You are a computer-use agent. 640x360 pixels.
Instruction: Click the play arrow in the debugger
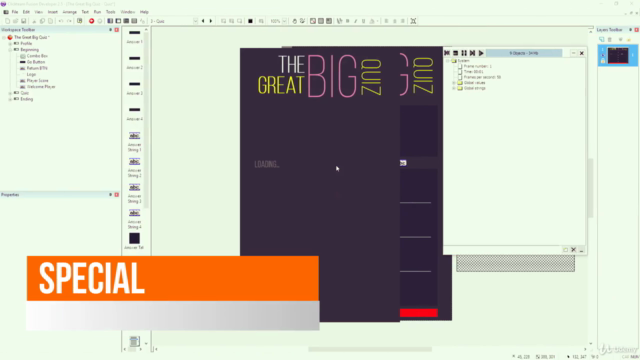481,53
